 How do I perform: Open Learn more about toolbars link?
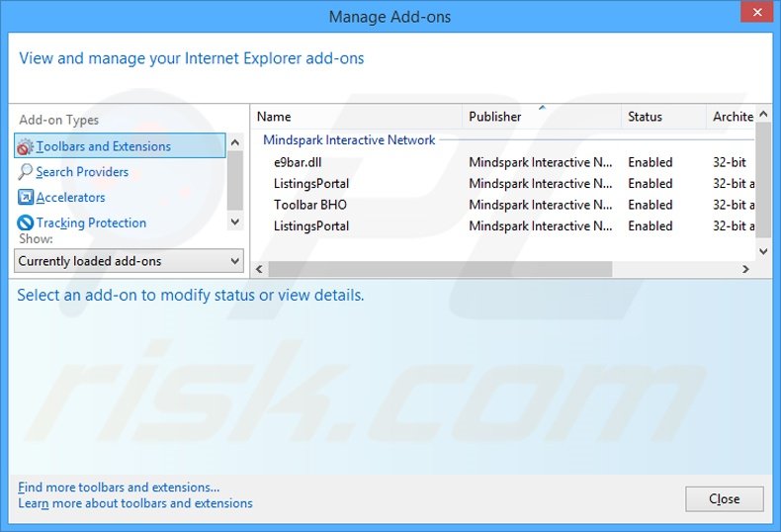pos(135,503)
